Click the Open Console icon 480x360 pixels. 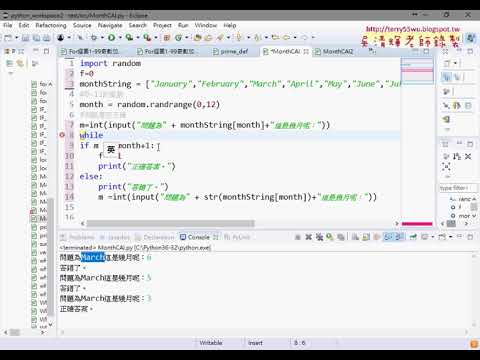pyautogui.click(x=441, y=237)
